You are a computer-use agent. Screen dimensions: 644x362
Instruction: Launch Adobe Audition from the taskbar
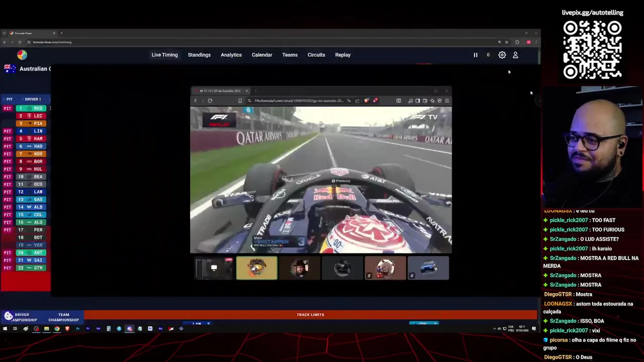[160, 329]
